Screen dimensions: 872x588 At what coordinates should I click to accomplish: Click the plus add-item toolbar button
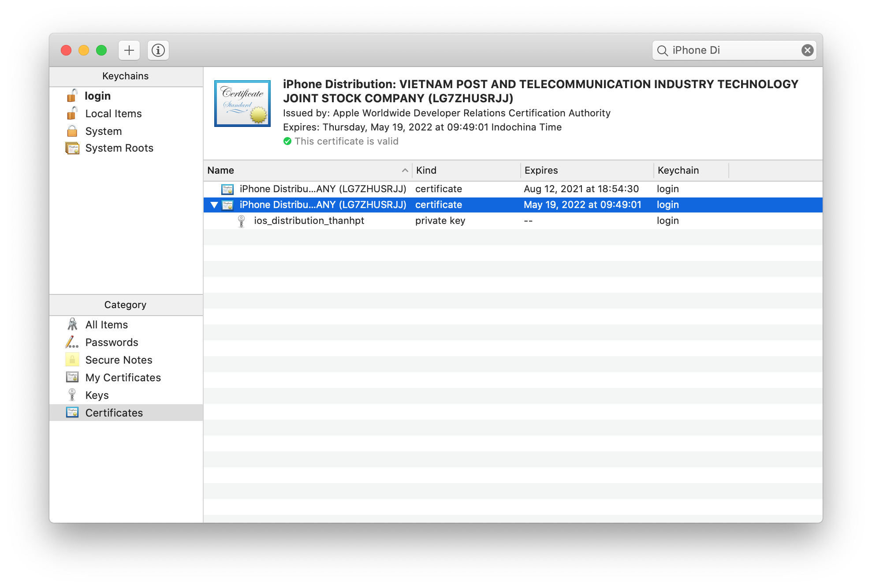(x=129, y=50)
